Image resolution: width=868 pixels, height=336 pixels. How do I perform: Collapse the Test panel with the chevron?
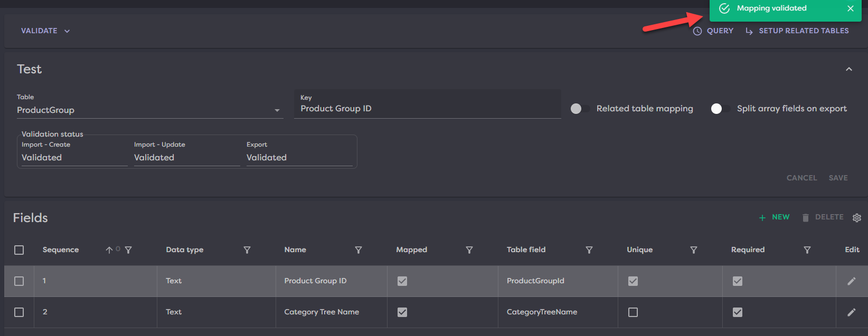point(848,69)
